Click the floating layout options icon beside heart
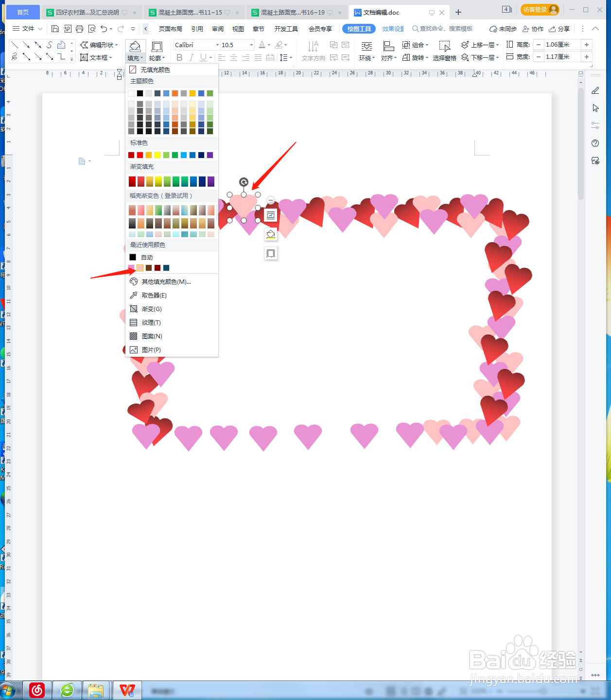This screenshot has height=700, width=611. 271,215
